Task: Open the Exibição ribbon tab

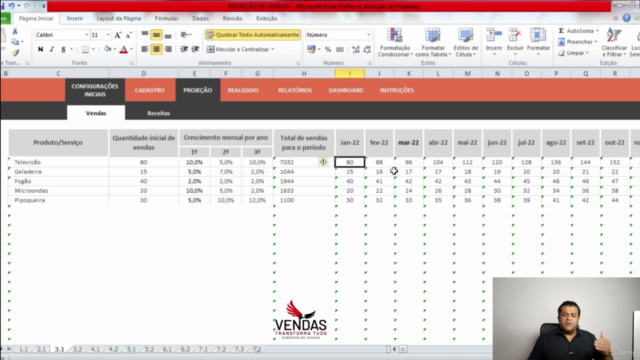Action: 267,18
